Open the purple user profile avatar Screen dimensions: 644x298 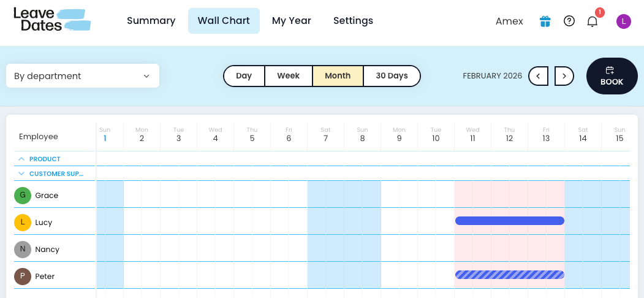(x=624, y=21)
